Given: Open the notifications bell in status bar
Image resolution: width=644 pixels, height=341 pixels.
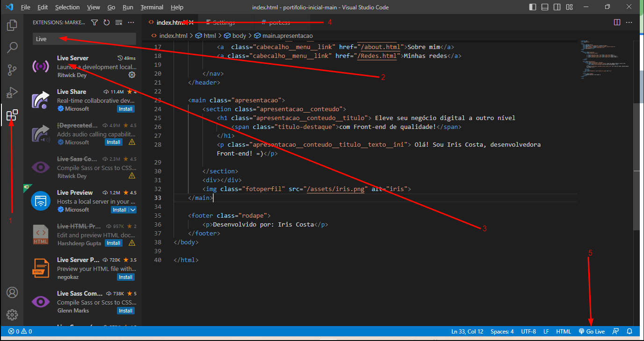Looking at the screenshot, I should [x=630, y=331].
